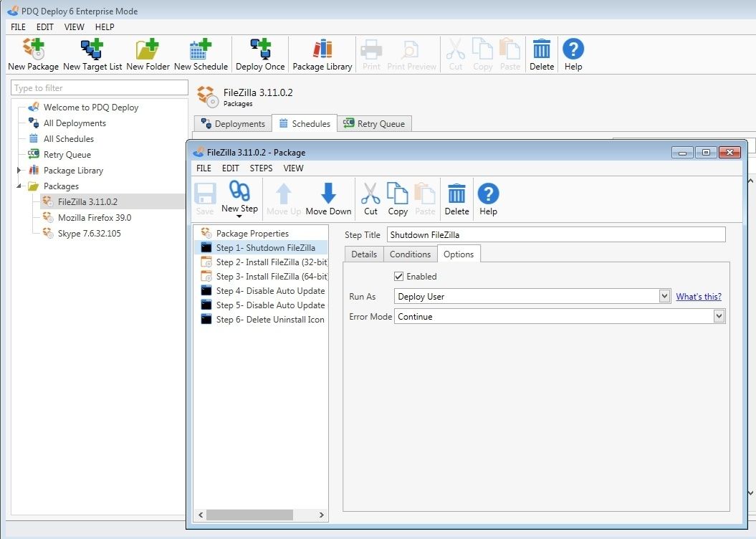Open the Run As dropdown
Image resolution: width=756 pixels, height=539 pixels.
click(x=664, y=296)
